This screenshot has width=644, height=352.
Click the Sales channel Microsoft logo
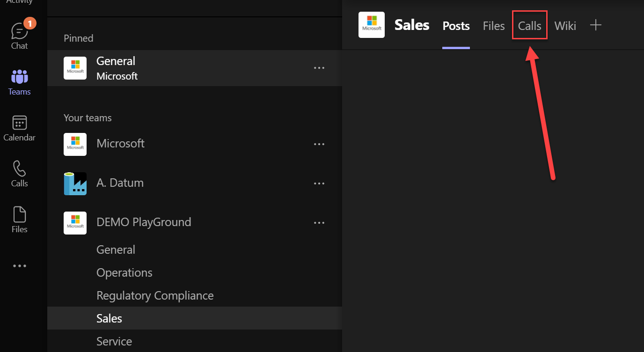point(371,25)
